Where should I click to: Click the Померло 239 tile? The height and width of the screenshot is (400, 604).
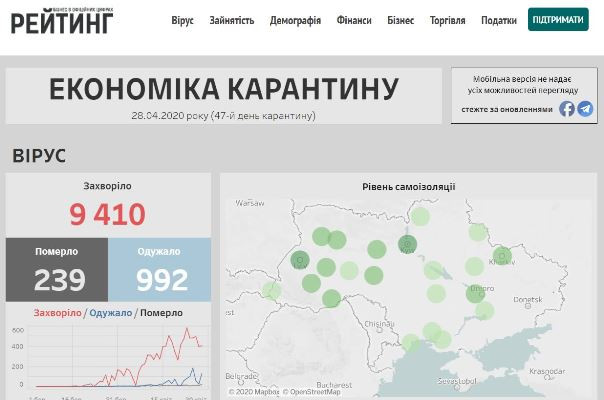coord(57,269)
